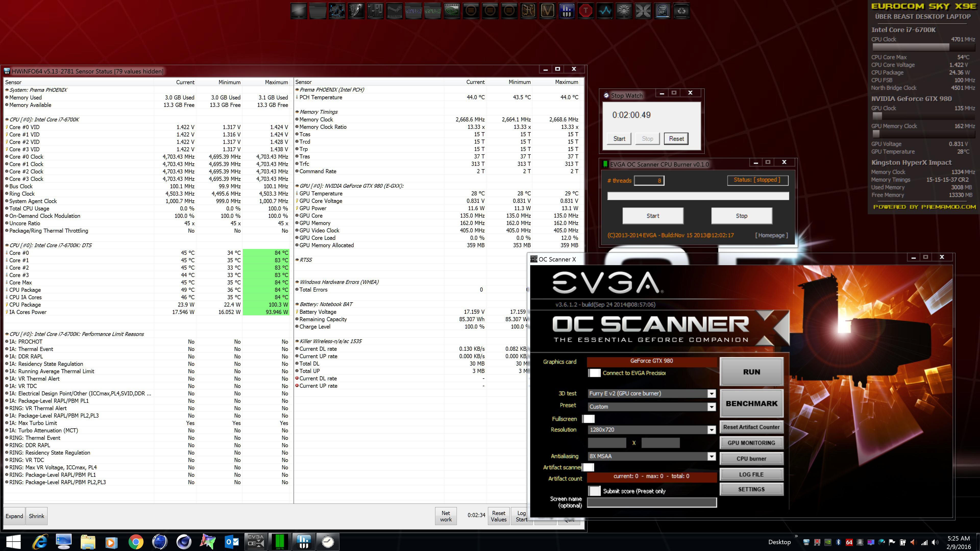Open the CPU Burner Homepage link
This screenshot has width=980, height=551.
click(771, 235)
